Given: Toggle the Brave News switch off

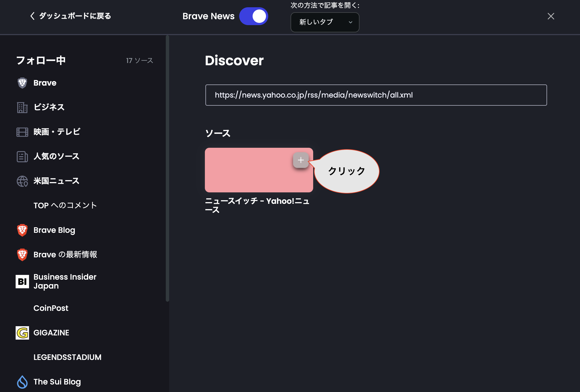Looking at the screenshot, I should point(253,16).
